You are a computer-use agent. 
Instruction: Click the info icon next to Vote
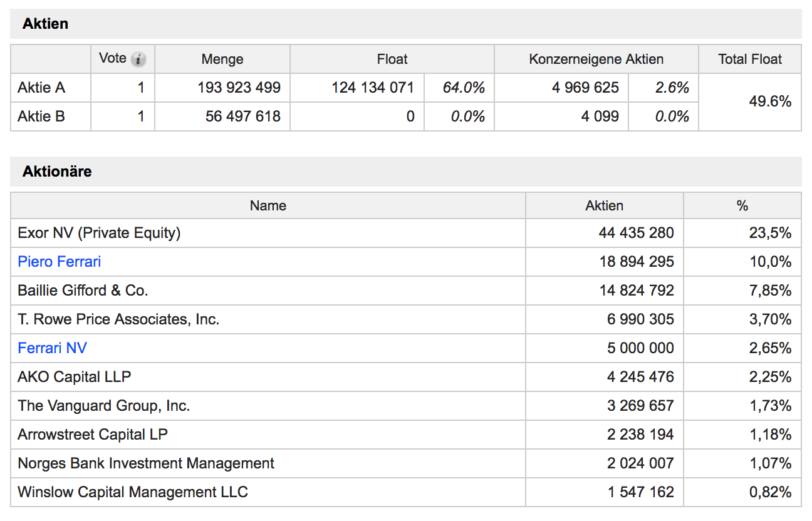[x=139, y=59]
